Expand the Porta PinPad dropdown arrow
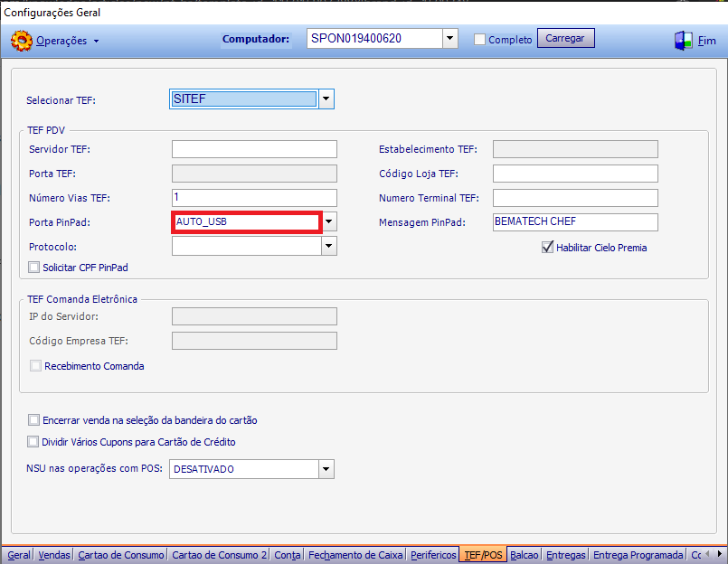Viewport: 728px width, 564px height. [328, 221]
